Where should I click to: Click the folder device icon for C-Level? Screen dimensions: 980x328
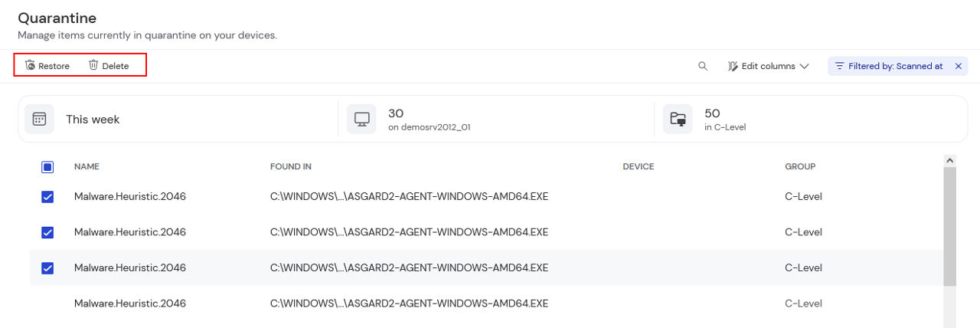(x=678, y=119)
